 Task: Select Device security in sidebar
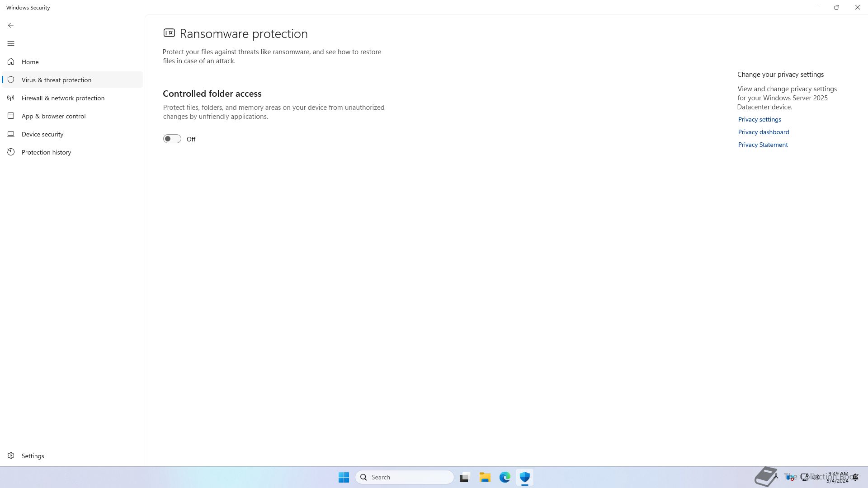(x=42, y=134)
